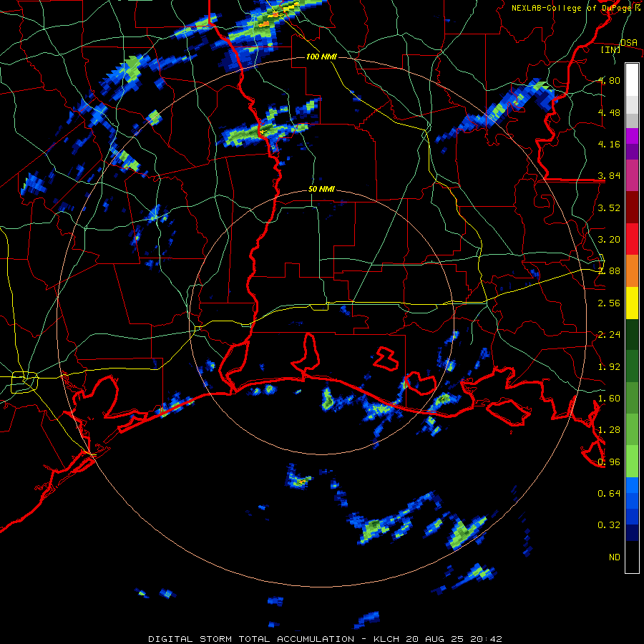Viewport: 644px width, 644px height.
Task: Select the 1.92 legend value
Action: (x=609, y=367)
